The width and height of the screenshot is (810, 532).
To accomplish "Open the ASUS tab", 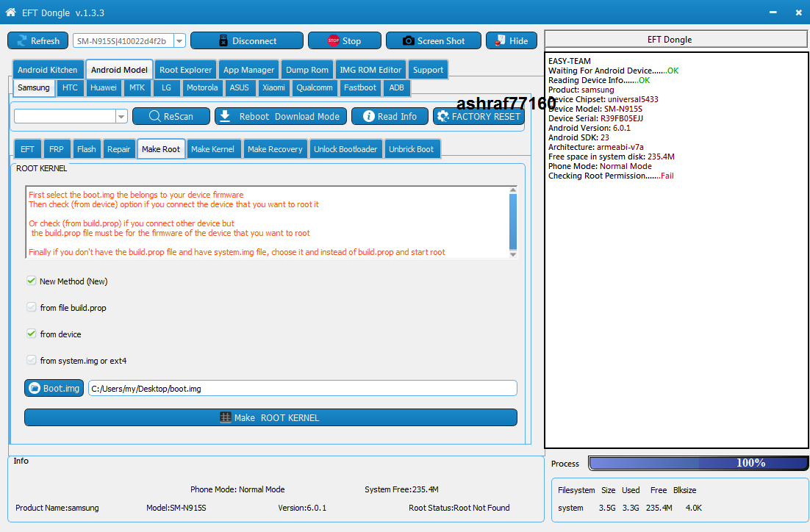I will [239, 87].
